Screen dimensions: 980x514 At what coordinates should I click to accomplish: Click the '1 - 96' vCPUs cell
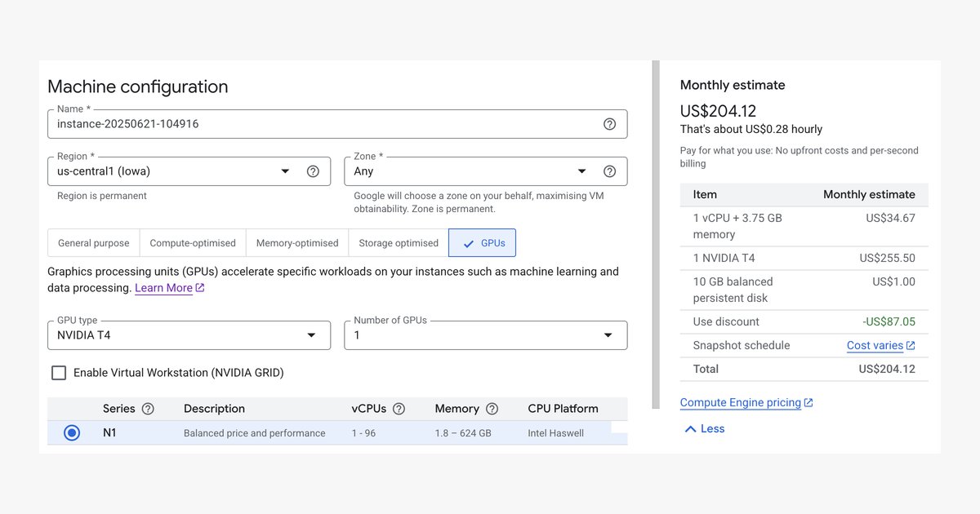coord(363,433)
